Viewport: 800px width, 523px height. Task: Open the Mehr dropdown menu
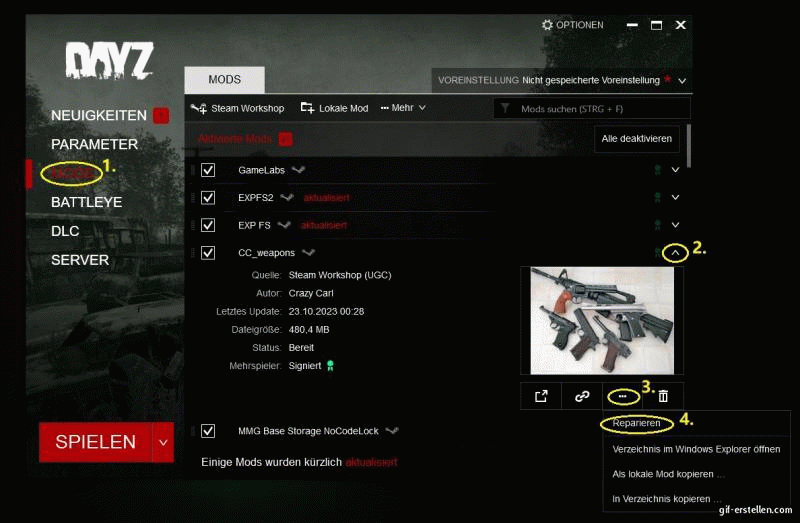[x=403, y=108]
